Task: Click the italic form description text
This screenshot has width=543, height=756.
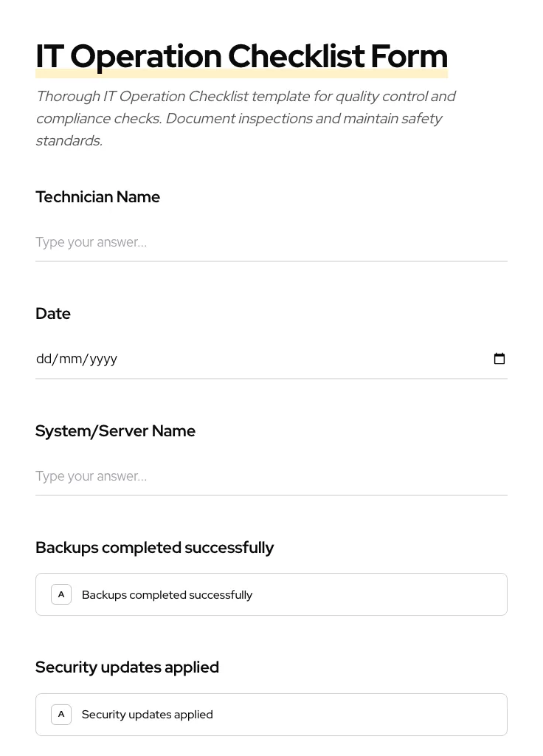Action: pyautogui.click(x=246, y=118)
